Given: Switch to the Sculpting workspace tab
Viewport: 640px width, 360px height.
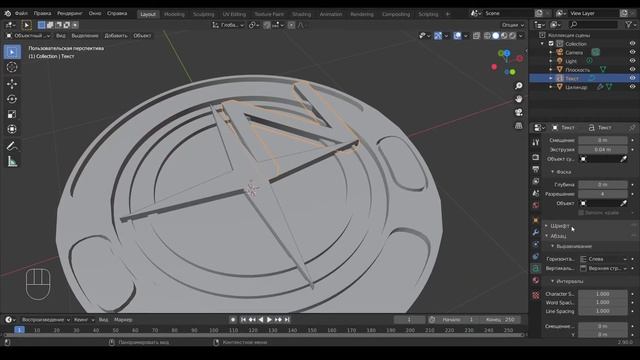Looking at the screenshot, I should 203,14.
